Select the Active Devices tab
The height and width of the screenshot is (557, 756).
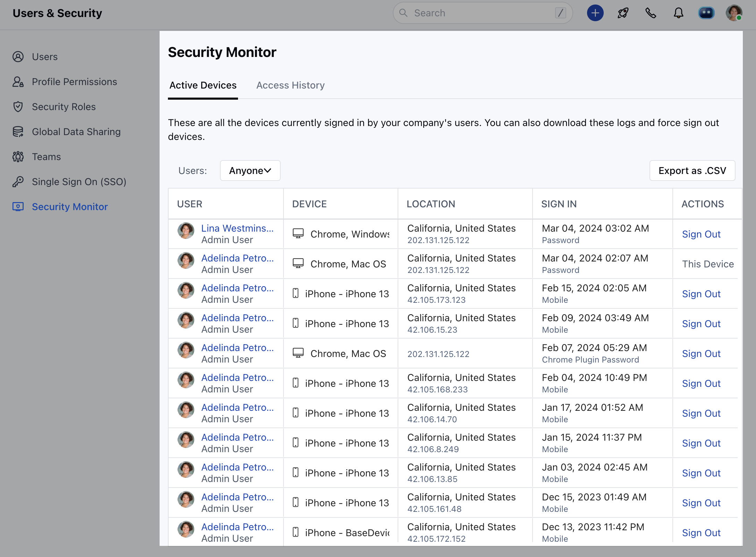[x=203, y=85]
